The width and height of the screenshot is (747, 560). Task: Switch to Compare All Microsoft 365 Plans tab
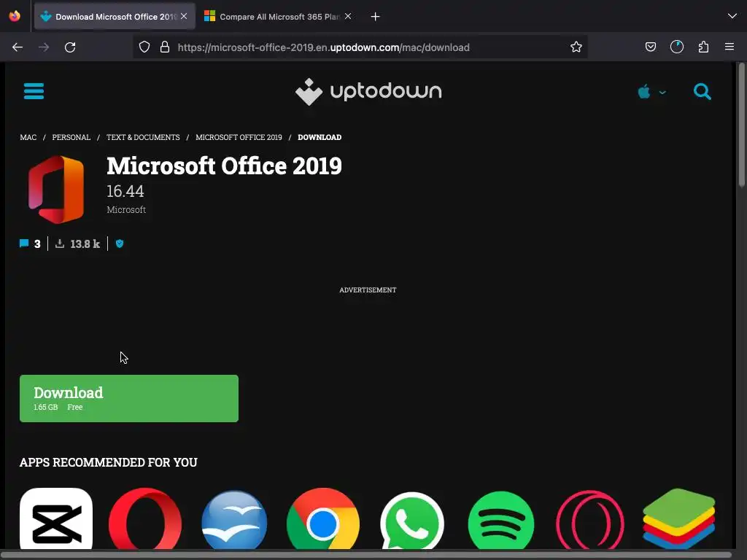pyautogui.click(x=278, y=17)
